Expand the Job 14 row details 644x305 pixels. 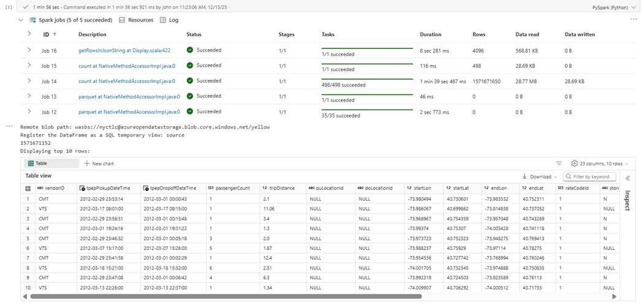[x=29, y=81]
